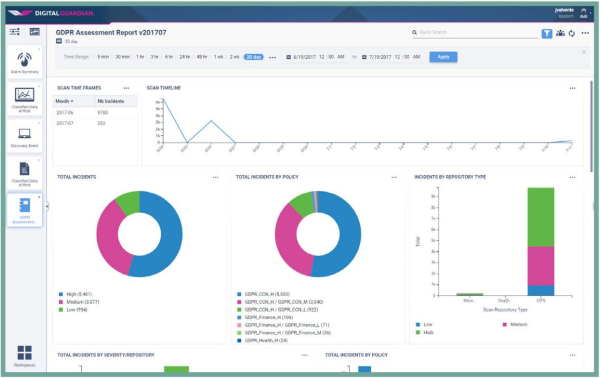Select the 5 min time range
This screenshot has height=378, width=600.
[103, 57]
